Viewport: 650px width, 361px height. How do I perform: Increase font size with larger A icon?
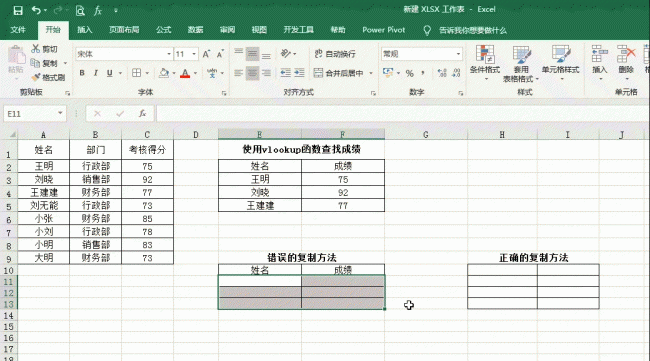coord(206,54)
